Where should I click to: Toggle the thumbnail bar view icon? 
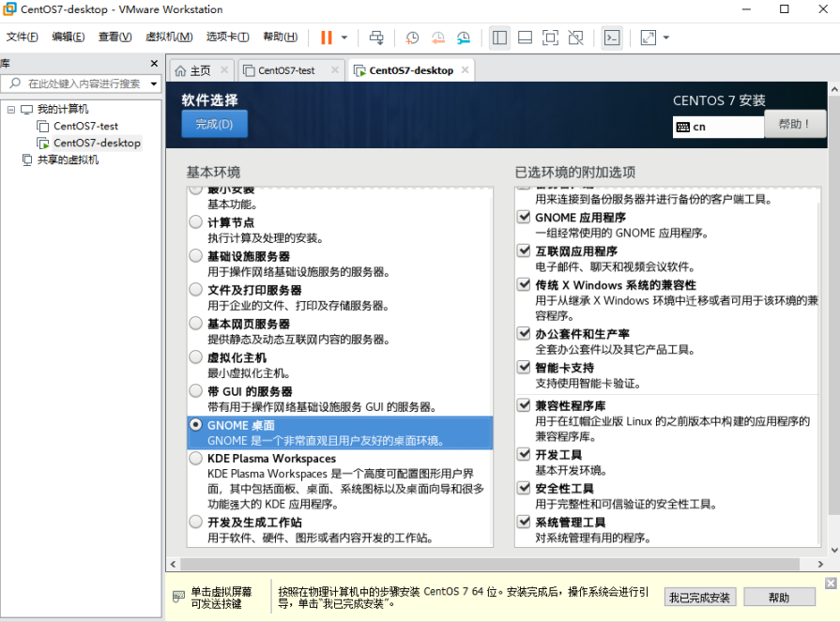[525, 38]
